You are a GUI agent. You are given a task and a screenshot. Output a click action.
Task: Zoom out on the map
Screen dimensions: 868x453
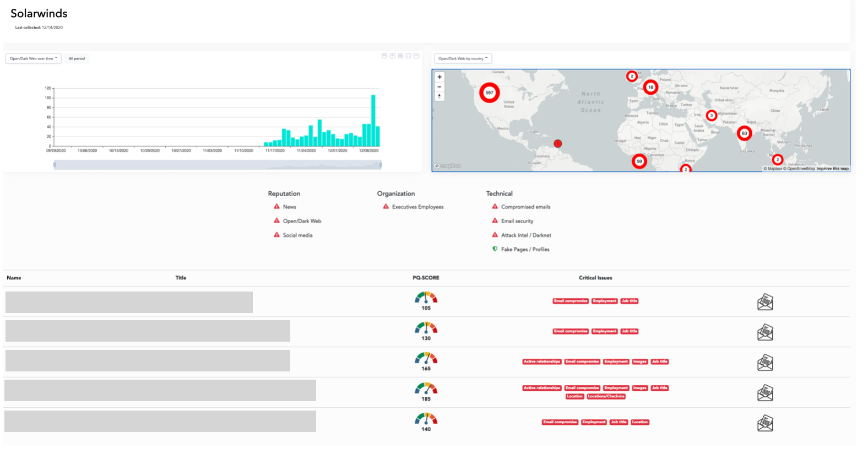[440, 87]
